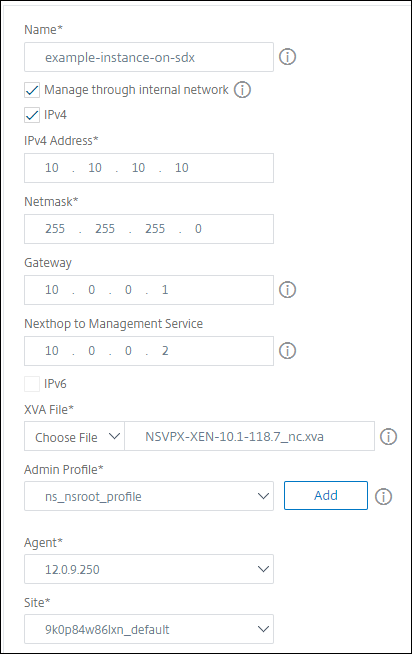The height and width of the screenshot is (654, 412).
Task: Click the 'XVA File*' label
Action: pyautogui.click(x=49, y=410)
